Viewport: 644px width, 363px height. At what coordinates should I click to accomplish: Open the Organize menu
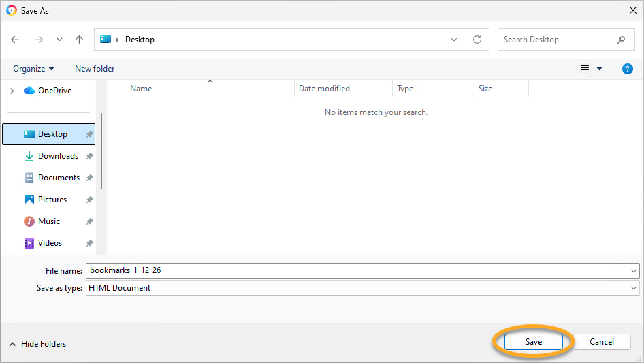(x=33, y=69)
